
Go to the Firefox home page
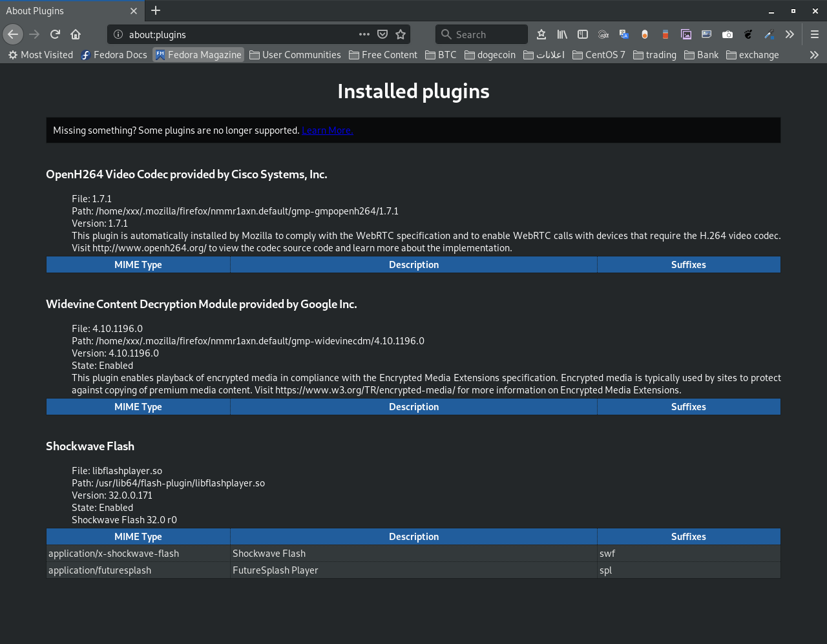coord(76,34)
